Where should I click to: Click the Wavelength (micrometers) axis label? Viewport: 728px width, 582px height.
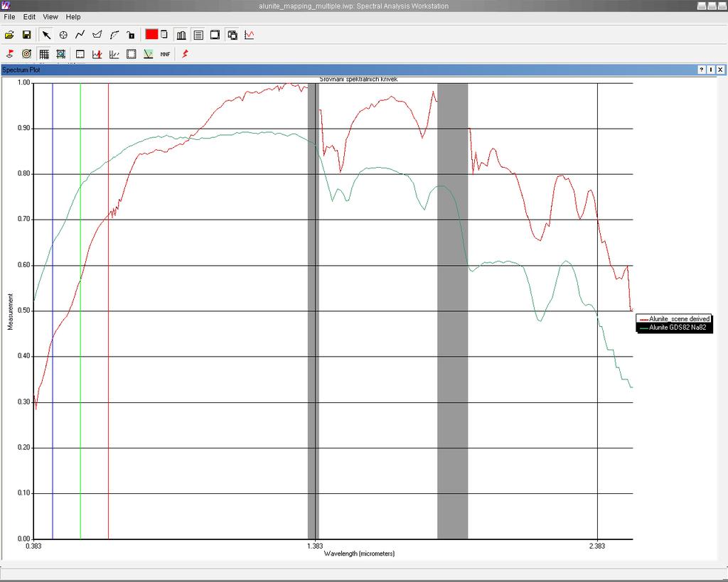coord(359,554)
